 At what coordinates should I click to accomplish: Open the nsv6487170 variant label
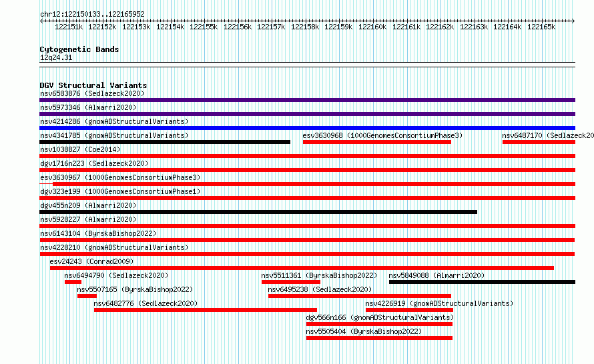(x=548, y=135)
